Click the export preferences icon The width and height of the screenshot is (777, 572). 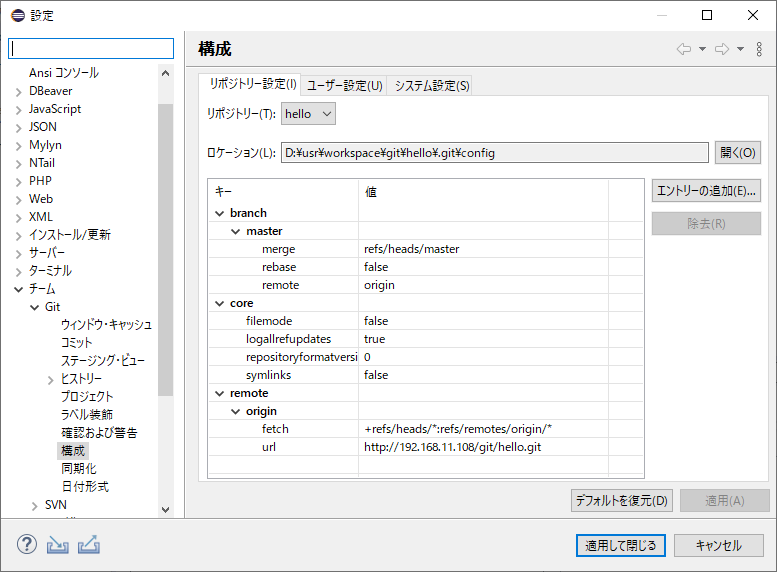click(x=89, y=545)
